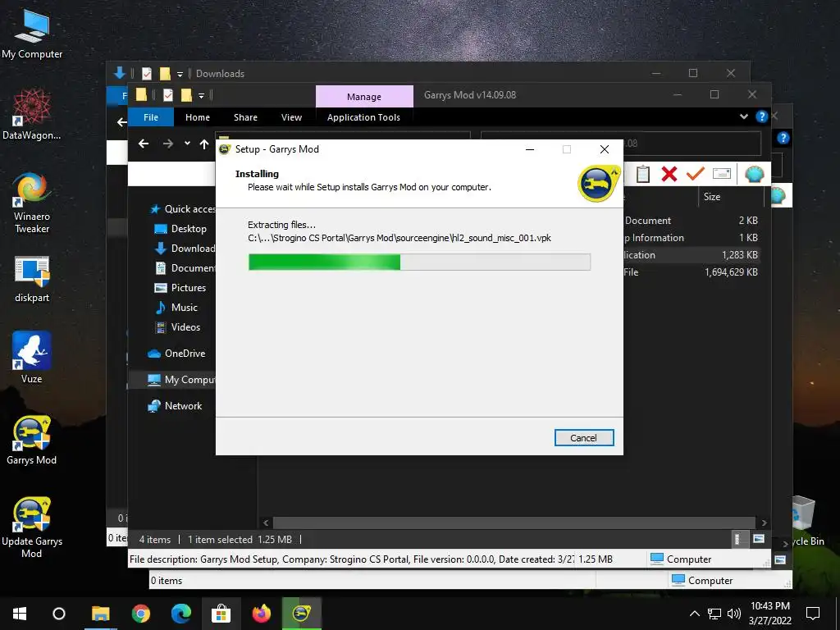Launch Vuze from the desktop
Image resolution: width=840 pixels, height=630 pixels.
point(32,358)
